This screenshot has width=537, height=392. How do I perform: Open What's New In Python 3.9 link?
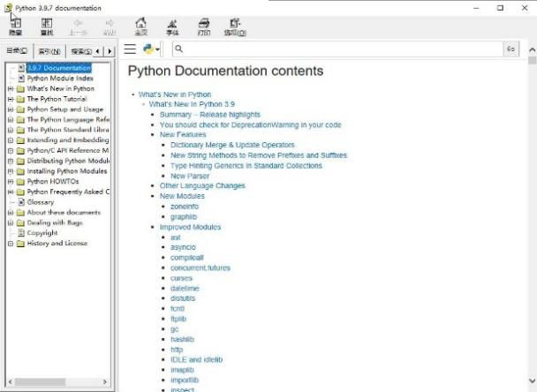pyautogui.click(x=192, y=104)
